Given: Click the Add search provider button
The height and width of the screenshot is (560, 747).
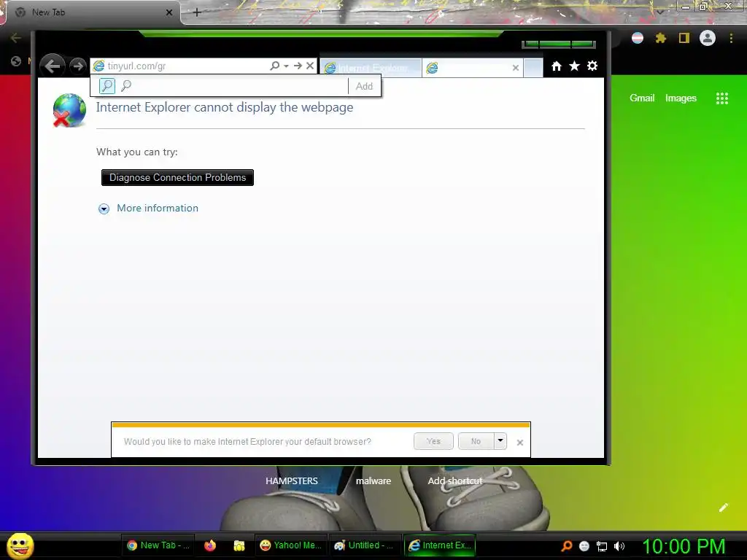Looking at the screenshot, I should click(x=364, y=86).
